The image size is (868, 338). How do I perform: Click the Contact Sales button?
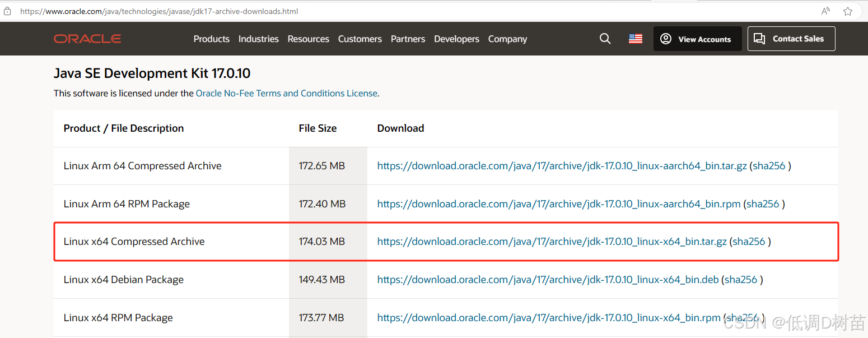pos(791,39)
